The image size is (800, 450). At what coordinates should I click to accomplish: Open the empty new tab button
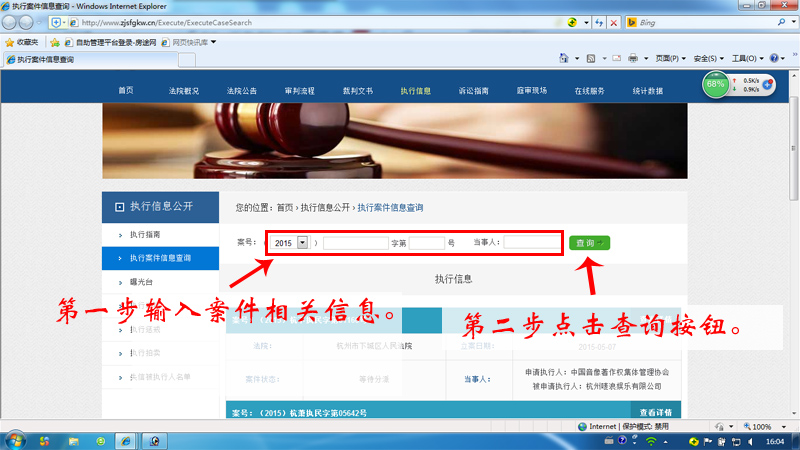coord(187,60)
